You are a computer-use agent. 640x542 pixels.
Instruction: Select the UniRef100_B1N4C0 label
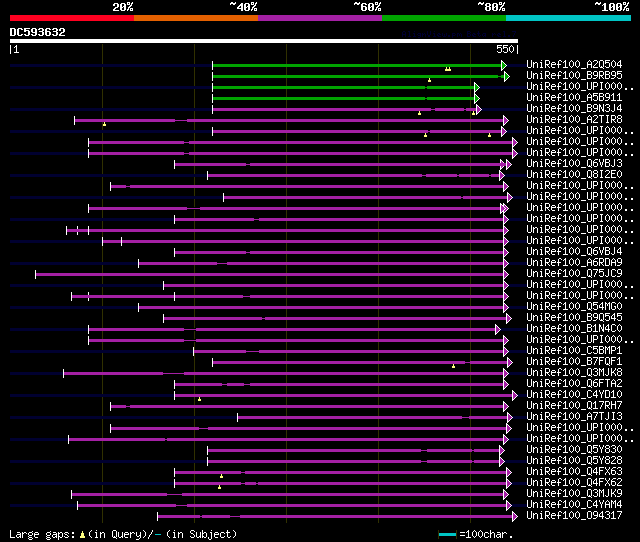574,329
